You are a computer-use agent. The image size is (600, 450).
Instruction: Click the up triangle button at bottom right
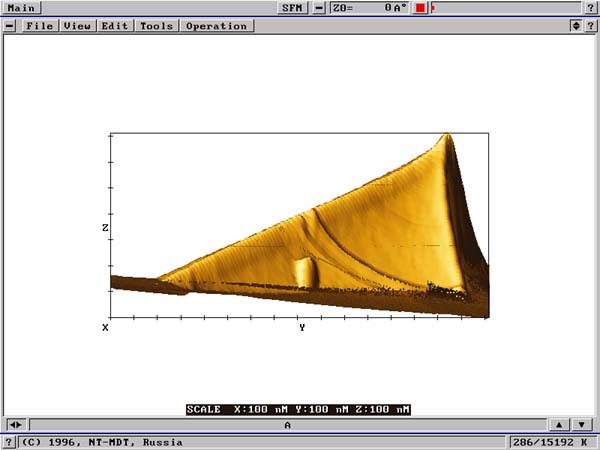pos(559,425)
